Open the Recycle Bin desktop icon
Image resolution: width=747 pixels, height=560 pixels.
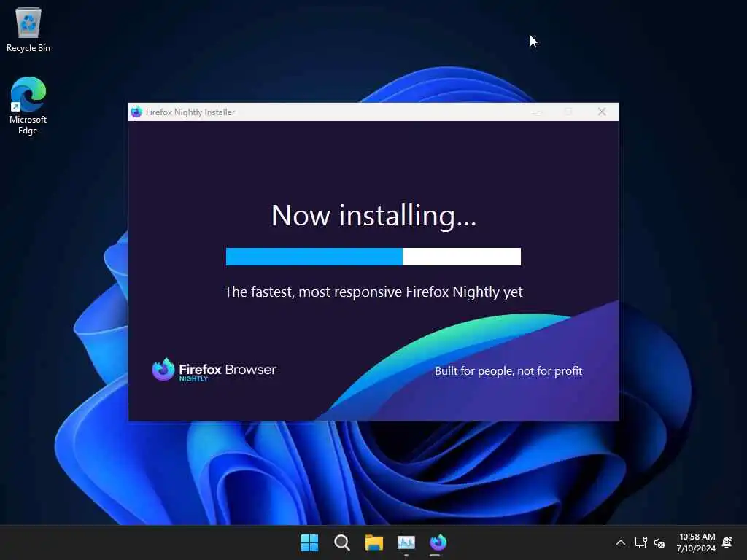(28, 29)
